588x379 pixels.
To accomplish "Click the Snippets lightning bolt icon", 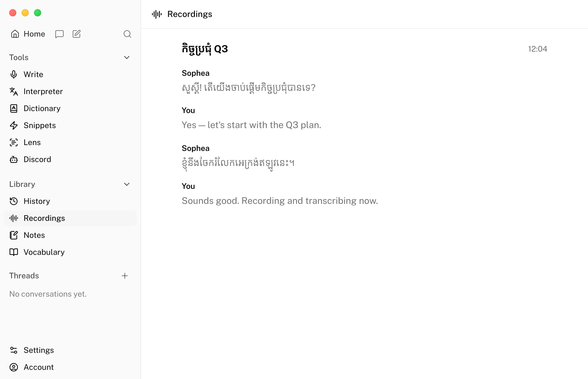I will click(14, 125).
